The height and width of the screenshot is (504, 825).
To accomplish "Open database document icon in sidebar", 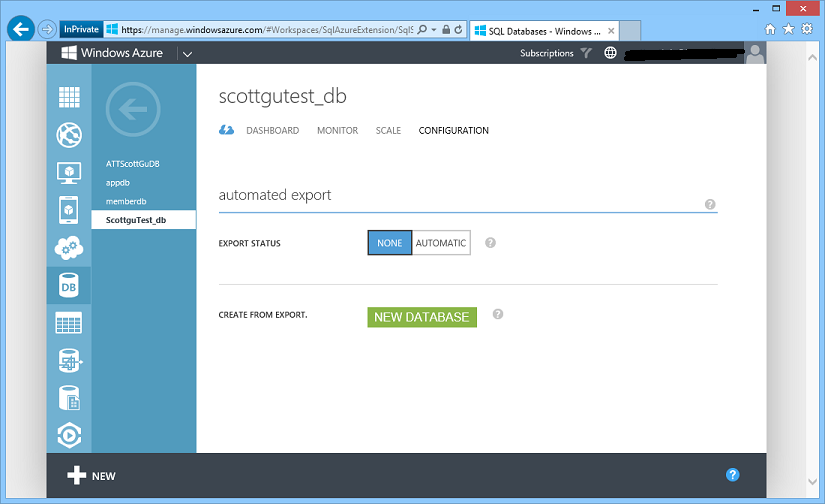I will click(x=69, y=398).
